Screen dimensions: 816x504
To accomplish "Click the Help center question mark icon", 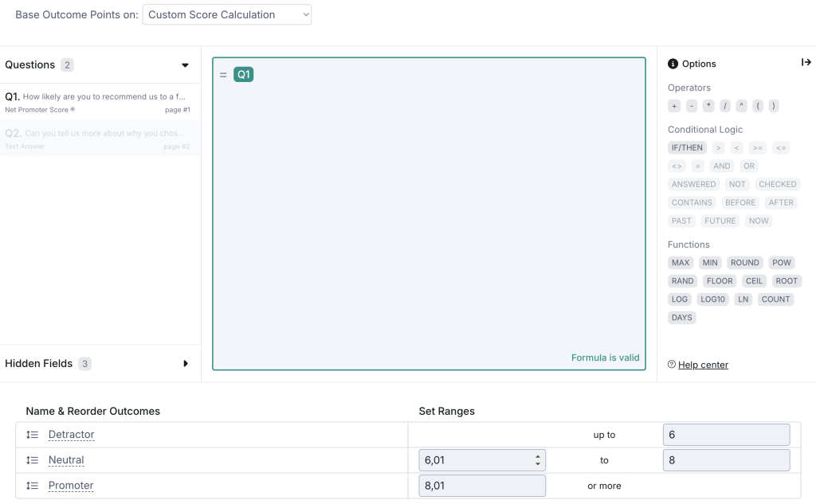I will tap(672, 365).
